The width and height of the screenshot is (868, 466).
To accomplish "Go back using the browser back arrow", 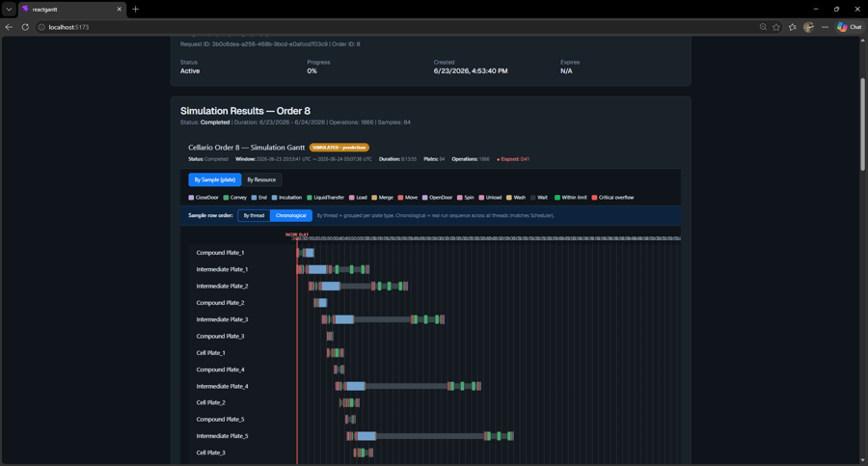I will 9,27.
